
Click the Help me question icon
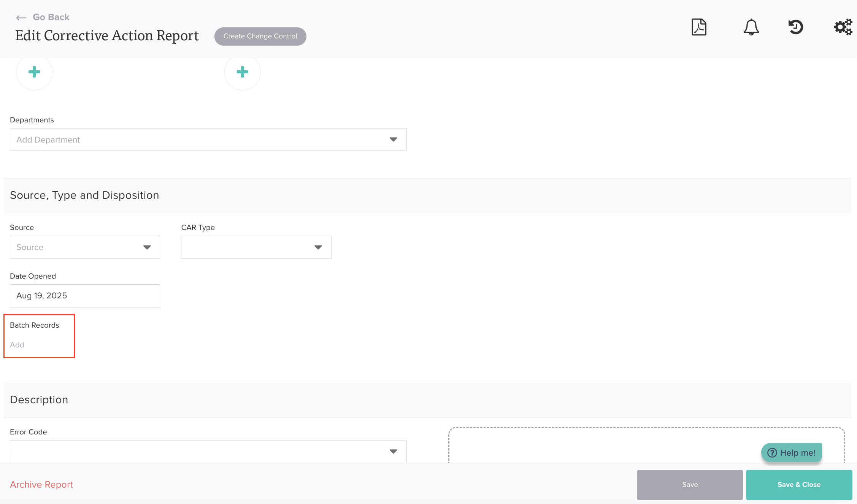tap(772, 453)
